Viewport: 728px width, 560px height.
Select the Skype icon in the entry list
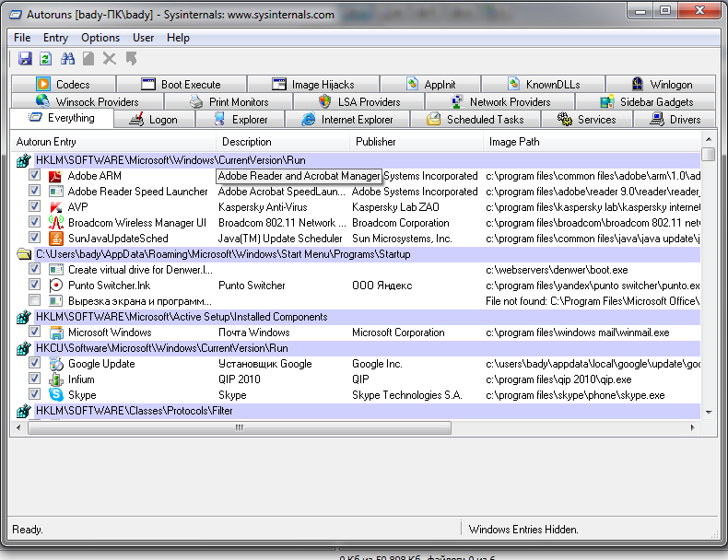pyautogui.click(x=55, y=395)
